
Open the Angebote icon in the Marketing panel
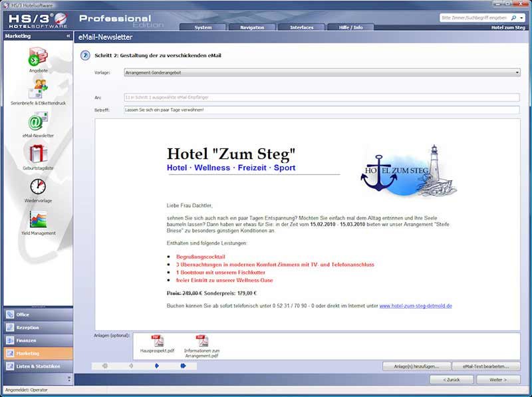coord(38,57)
